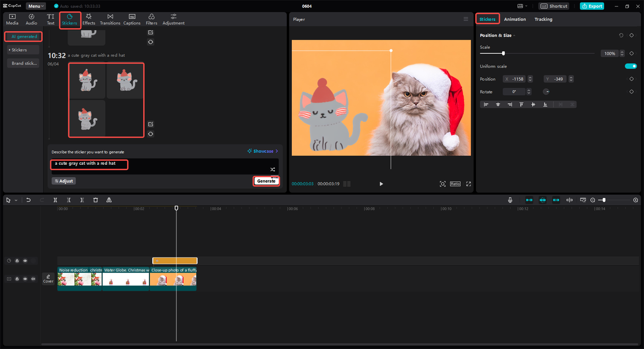Click the Adjust button
This screenshot has height=349, width=644.
click(64, 181)
